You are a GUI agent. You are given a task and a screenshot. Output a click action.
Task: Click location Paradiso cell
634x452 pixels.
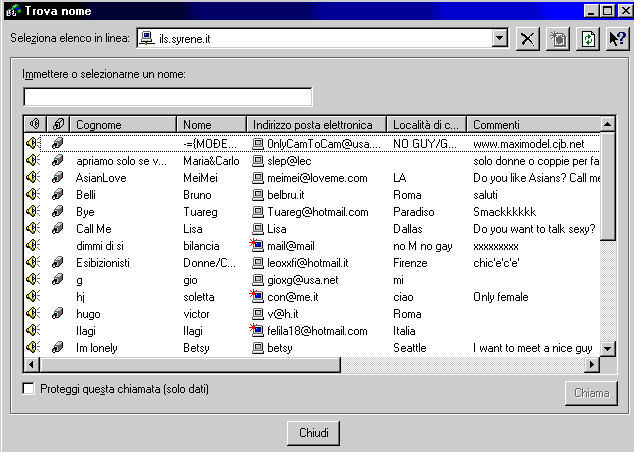(414, 212)
